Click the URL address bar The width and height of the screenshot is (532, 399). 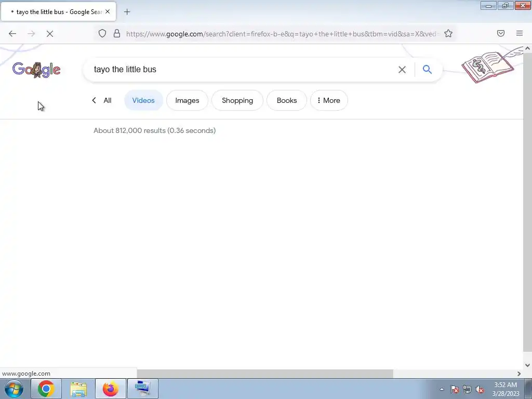282,34
